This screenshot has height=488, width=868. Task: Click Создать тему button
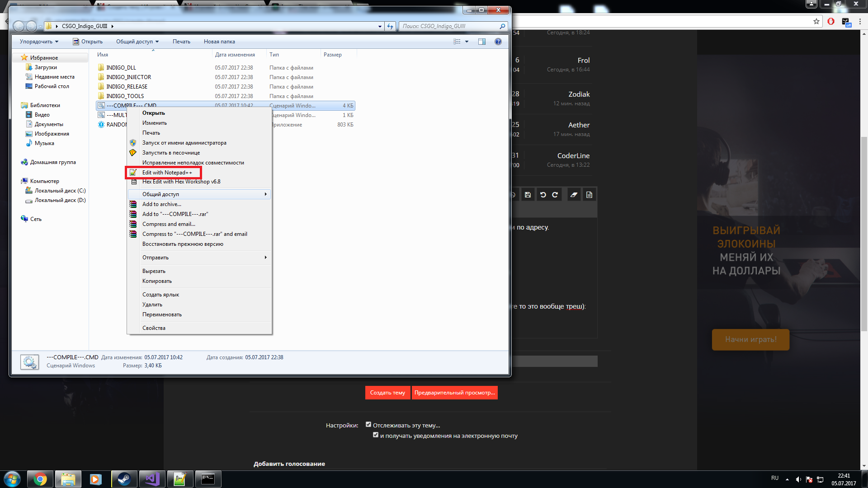387,393
